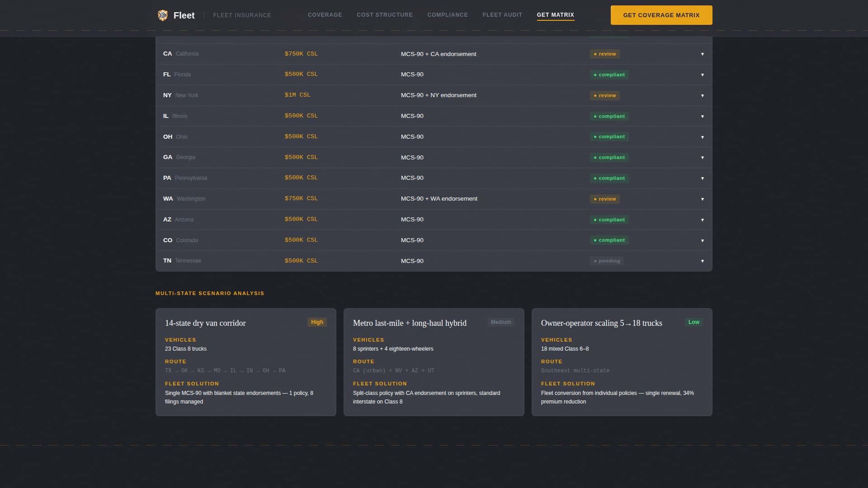Expand the Washington row arrow
The height and width of the screenshot is (488, 868).
702,199
